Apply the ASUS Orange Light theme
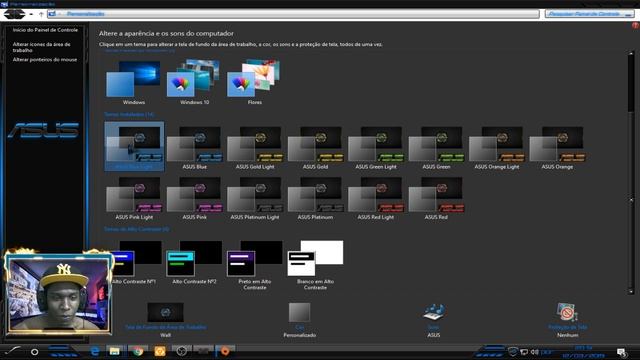The width and height of the screenshot is (640, 360). tap(496, 147)
